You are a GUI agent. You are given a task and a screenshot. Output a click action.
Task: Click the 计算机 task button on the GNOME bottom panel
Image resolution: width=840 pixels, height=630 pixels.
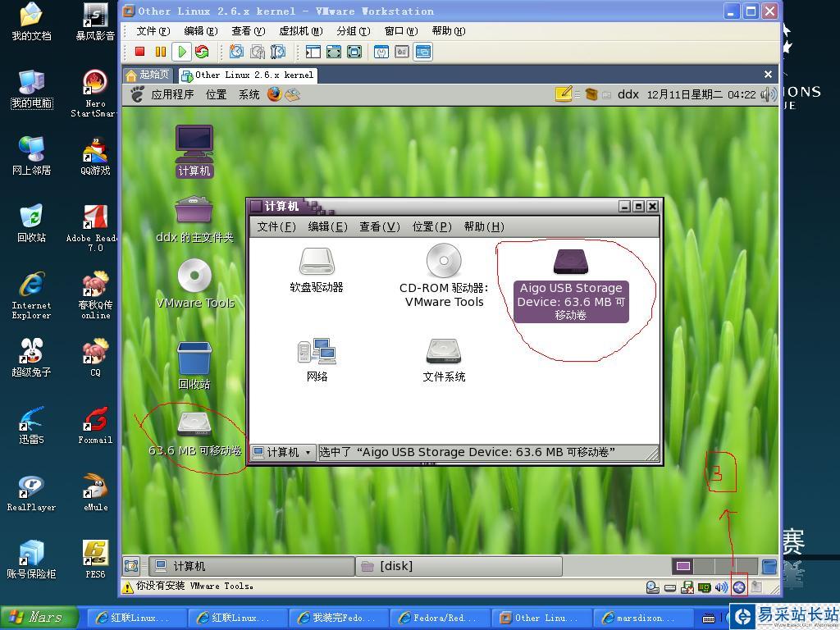(x=251, y=566)
